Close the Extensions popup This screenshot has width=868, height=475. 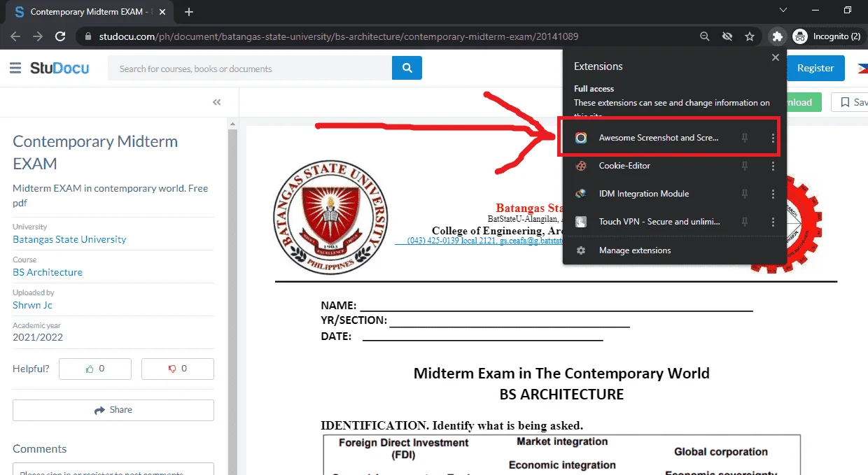point(775,57)
